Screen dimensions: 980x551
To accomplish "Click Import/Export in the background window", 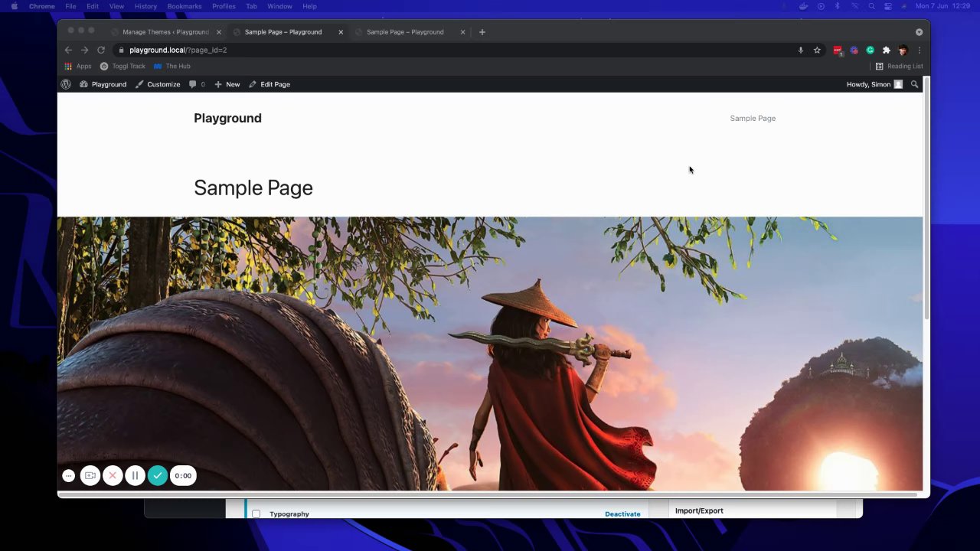I will click(x=699, y=510).
